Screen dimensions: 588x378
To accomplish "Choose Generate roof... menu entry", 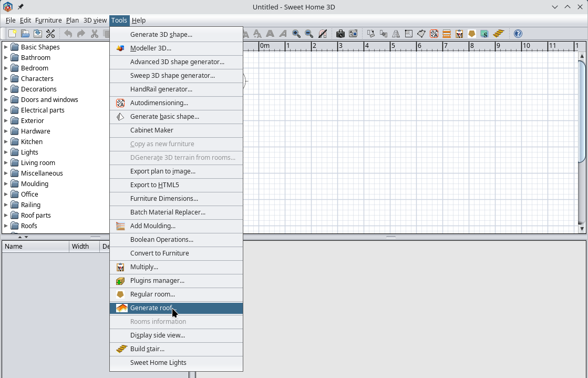I will [x=176, y=308].
